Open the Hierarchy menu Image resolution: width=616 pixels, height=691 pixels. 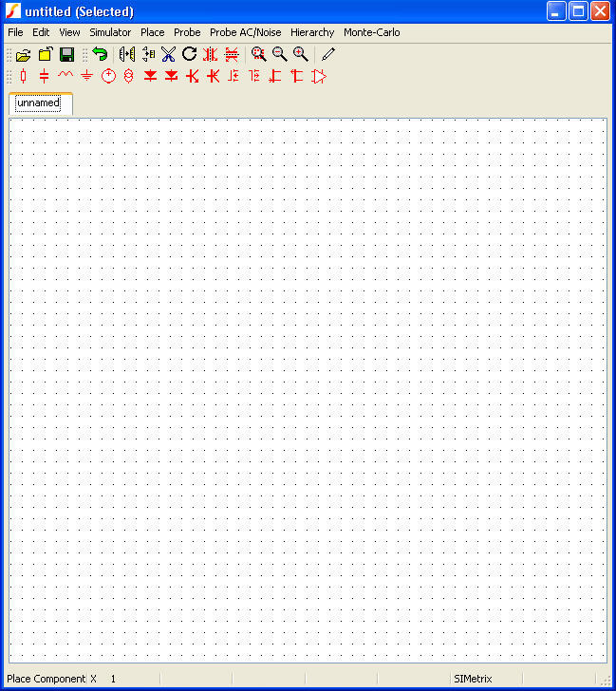[x=312, y=32]
